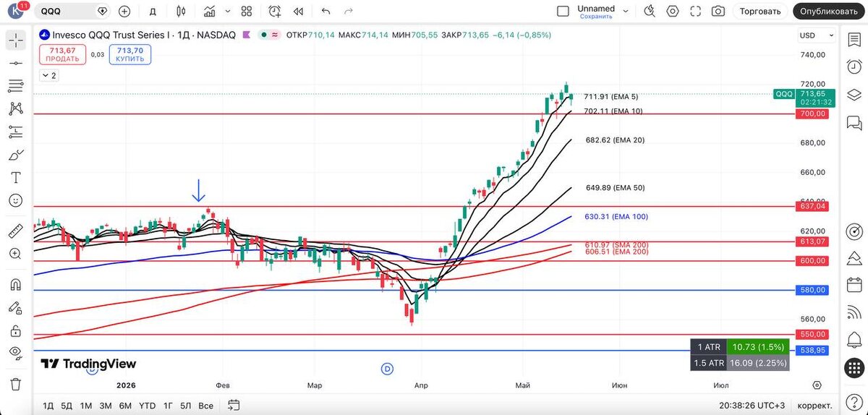Select the Все time range

point(205,405)
